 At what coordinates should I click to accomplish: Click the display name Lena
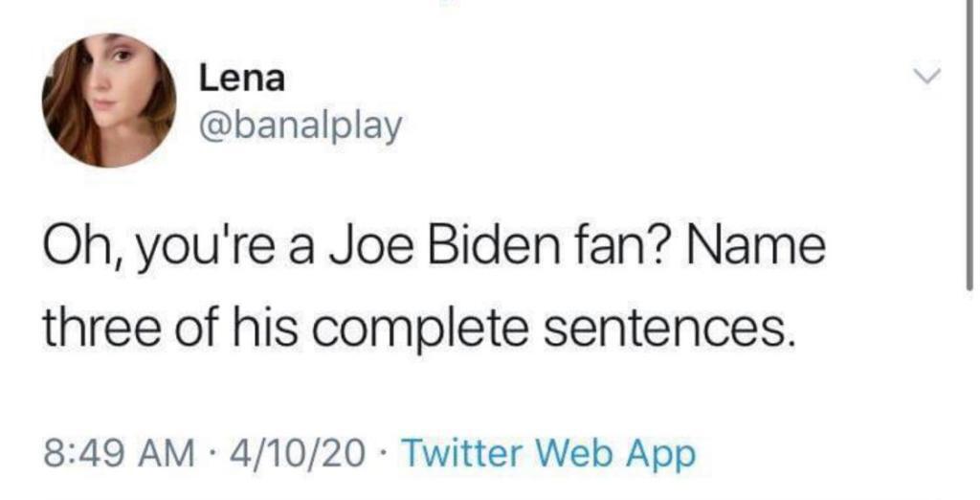(242, 80)
